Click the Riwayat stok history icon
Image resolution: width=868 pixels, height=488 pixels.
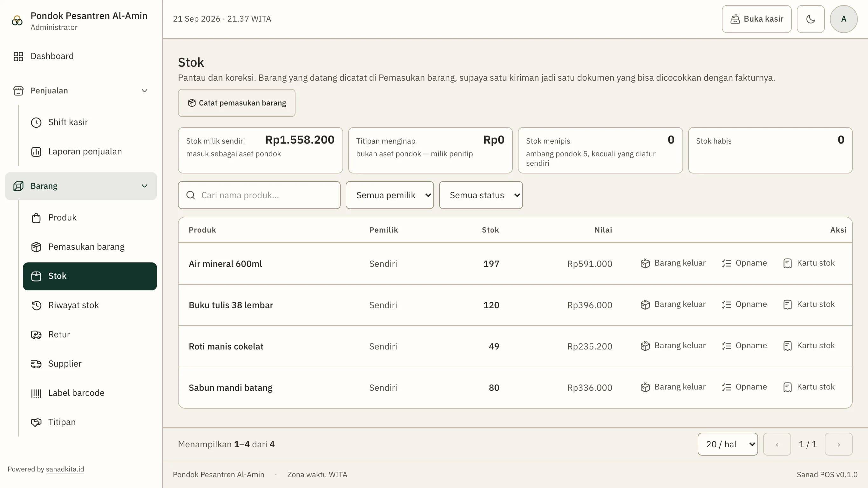(x=36, y=305)
